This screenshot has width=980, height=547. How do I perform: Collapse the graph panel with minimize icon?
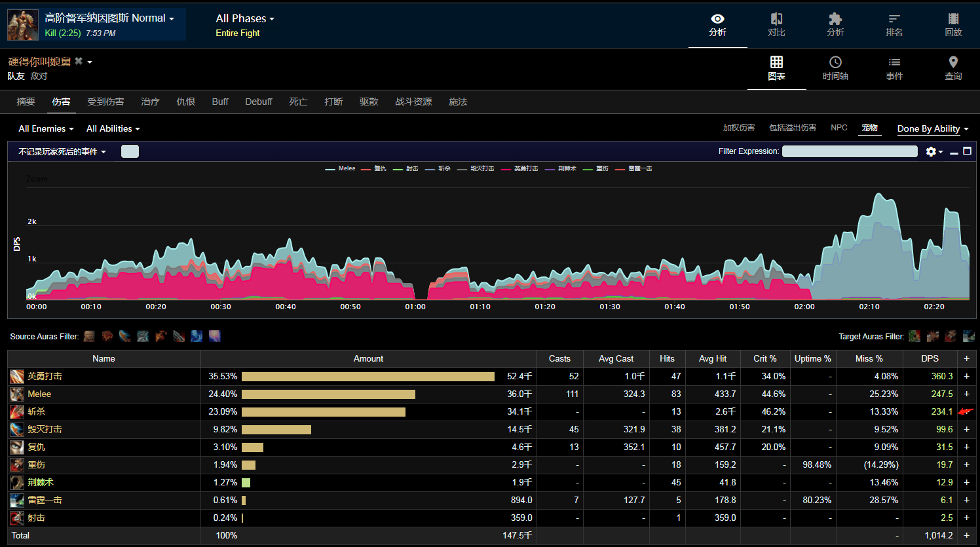coord(954,152)
